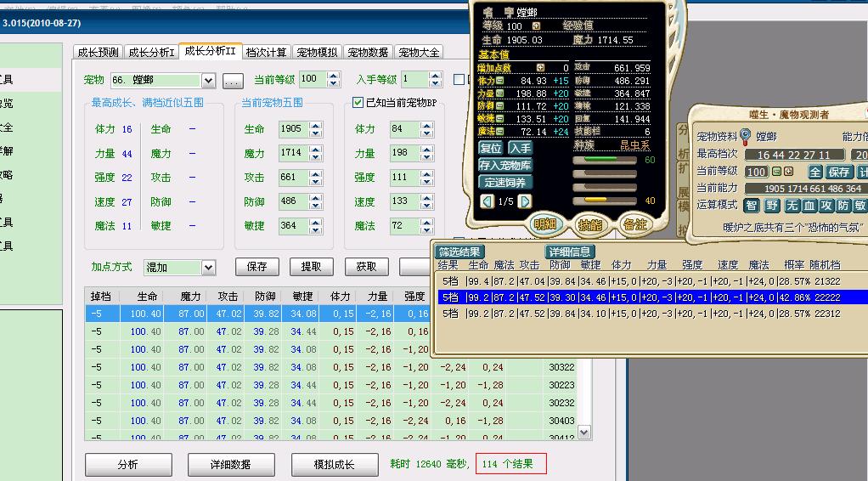This screenshot has width=868, height=481.
Task: Click the next page arrow beside 1/5
Action: 525,201
